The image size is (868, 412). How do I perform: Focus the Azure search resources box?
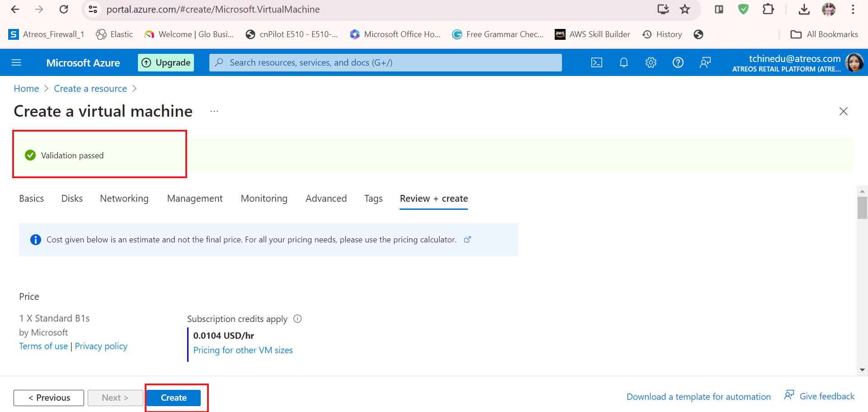(386, 62)
